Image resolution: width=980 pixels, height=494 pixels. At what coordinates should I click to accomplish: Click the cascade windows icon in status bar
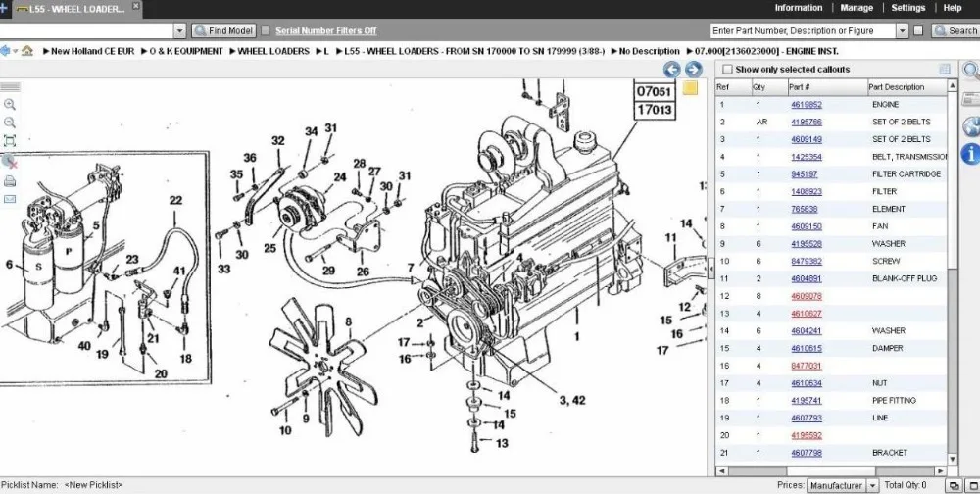[x=955, y=485]
